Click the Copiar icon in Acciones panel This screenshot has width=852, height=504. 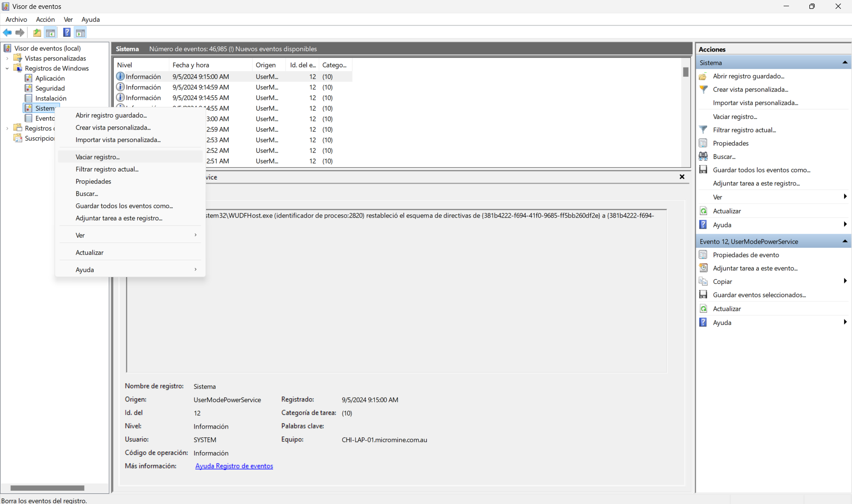point(703,281)
